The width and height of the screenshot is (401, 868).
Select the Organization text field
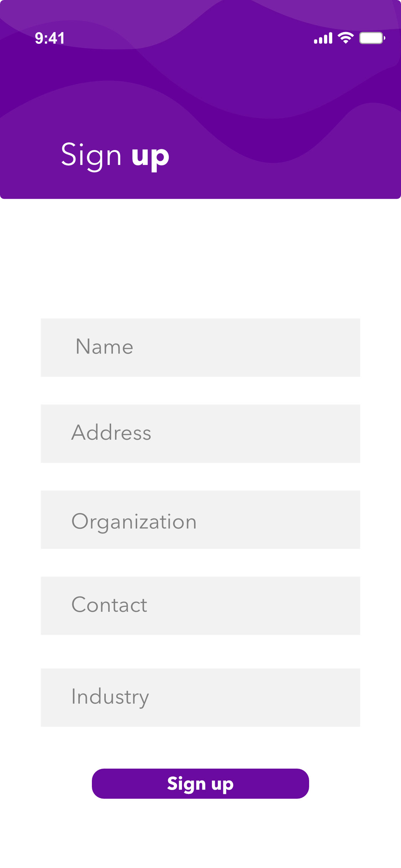[x=200, y=520]
